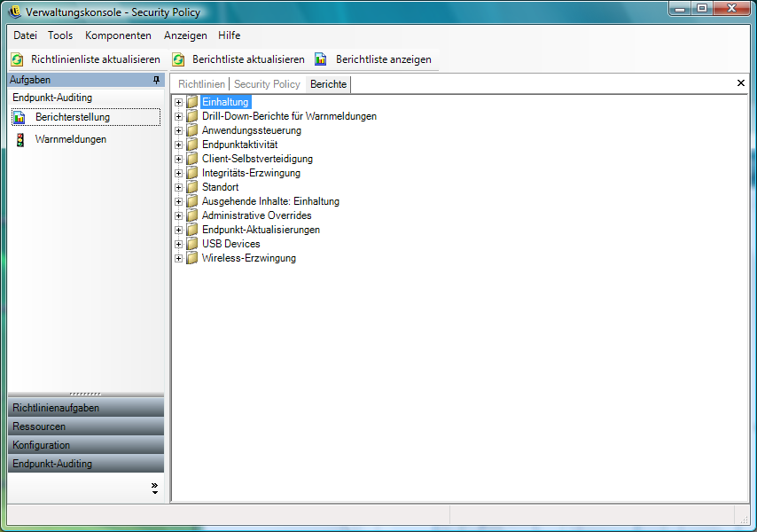This screenshot has height=532, width=757.
Task: Click the Anwendungssteuerung folder icon
Action: 192,130
